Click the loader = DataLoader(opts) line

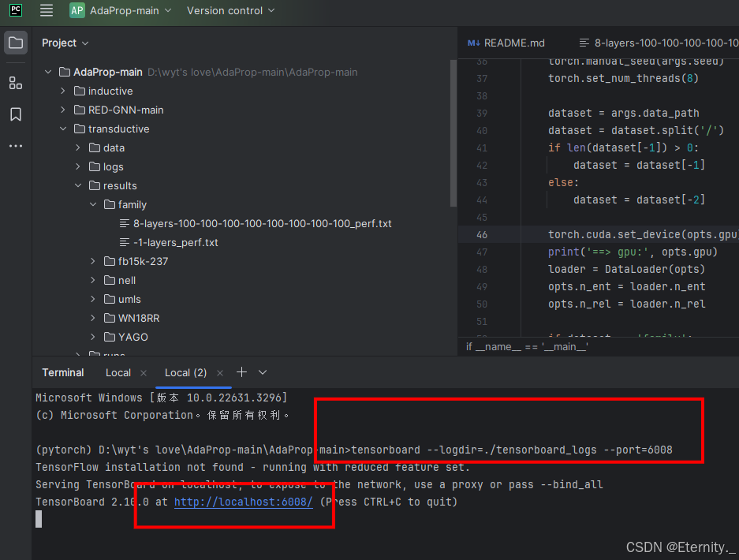pos(626,269)
